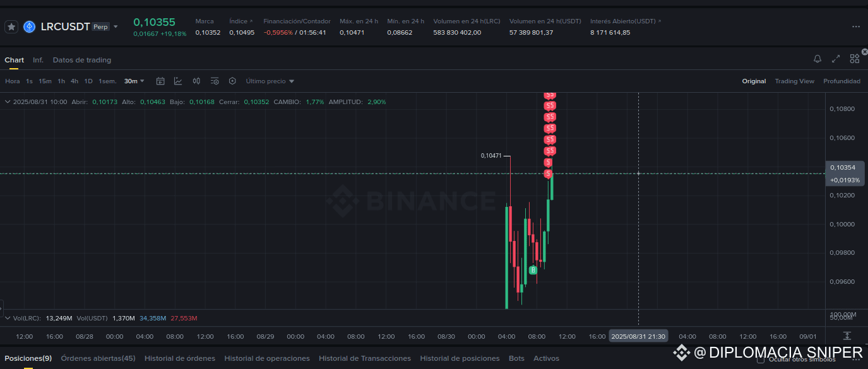Open the Último precio dropdown

coord(270,81)
